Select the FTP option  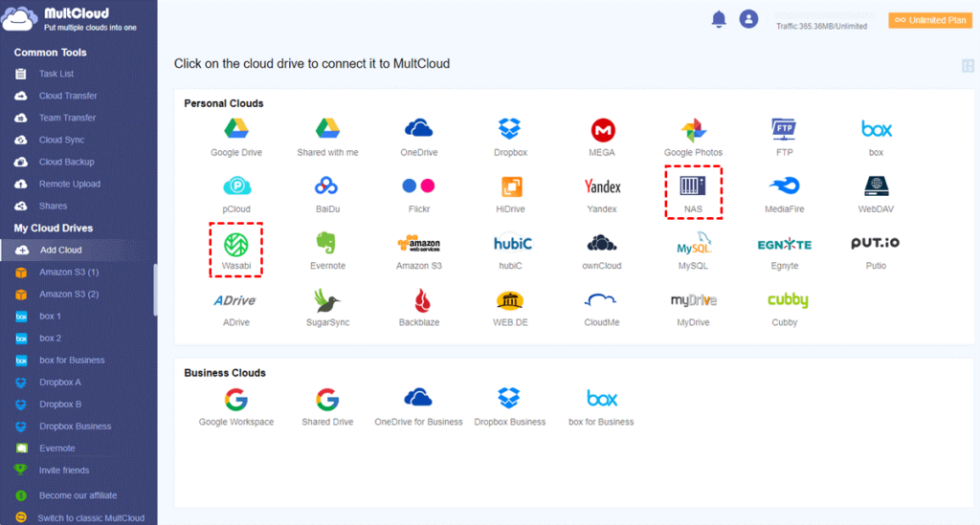coord(785,138)
